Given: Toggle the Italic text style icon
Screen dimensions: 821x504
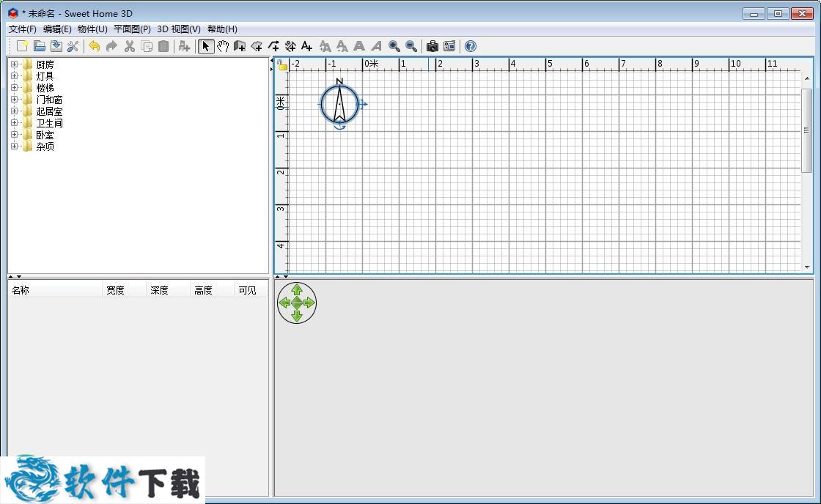Looking at the screenshot, I should pyautogui.click(x=376, y=46).
